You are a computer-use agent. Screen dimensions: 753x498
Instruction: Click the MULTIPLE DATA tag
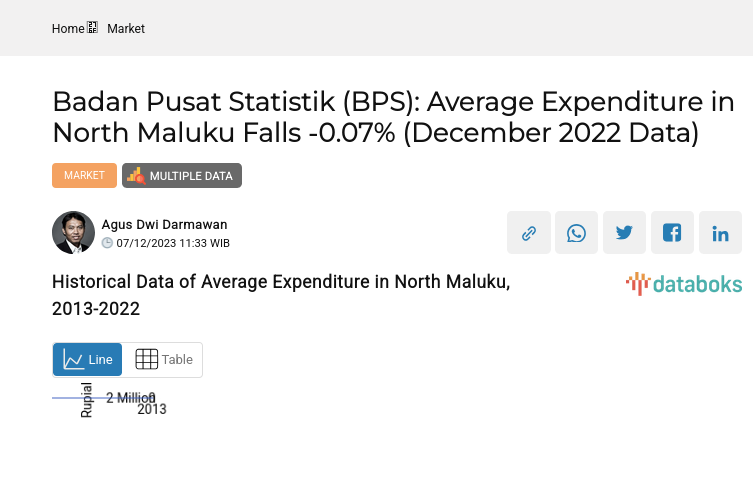[x=182, y=176]
